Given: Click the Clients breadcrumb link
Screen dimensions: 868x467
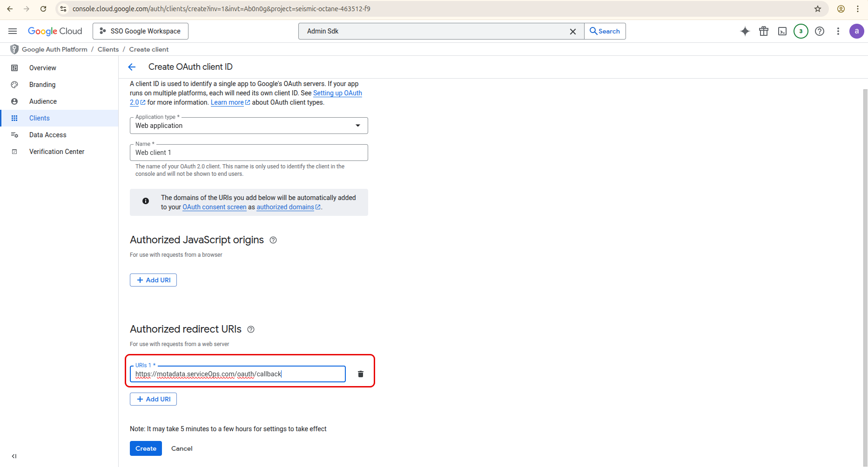Looking at the screenshot, I should (108, 49).
